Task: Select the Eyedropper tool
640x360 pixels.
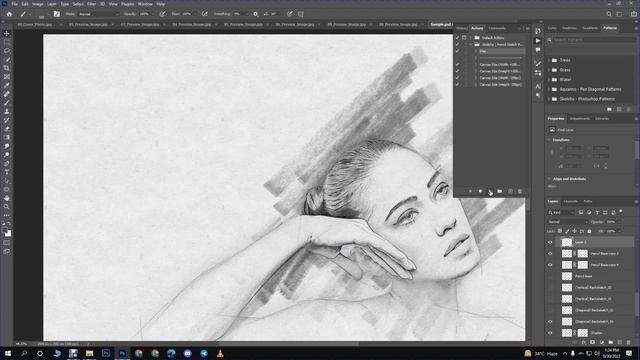Action: tap(7, 85)
